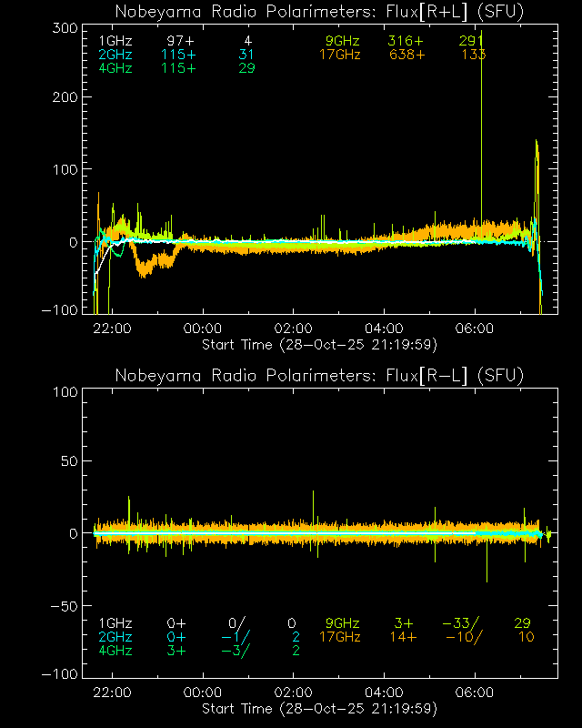This screenshot has width=582, height=728.
Task: Click the 300 y-axis tick label in upper plot
Action: [x=63, y=28]
